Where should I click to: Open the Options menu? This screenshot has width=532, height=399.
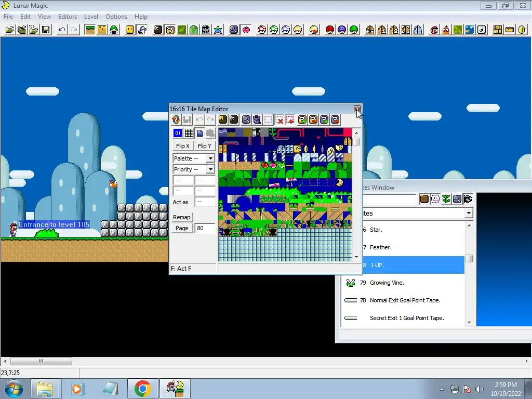tap(116, 16)
